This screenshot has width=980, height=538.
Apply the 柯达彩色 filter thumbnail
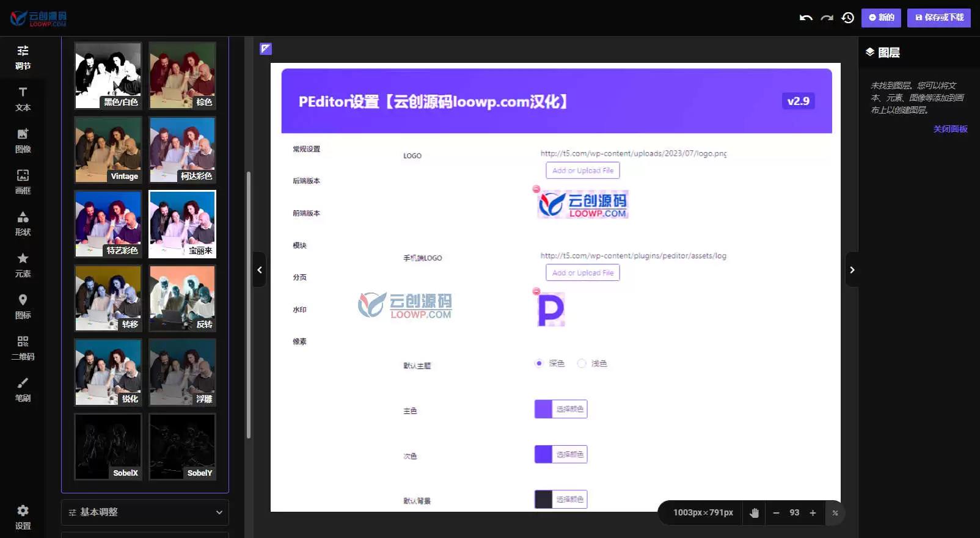pyautogui.click(x=183, y=150)
